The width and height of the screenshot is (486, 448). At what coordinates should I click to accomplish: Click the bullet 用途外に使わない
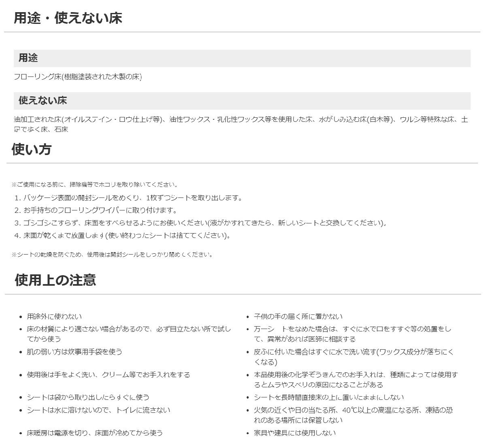[x=54, y=316]
